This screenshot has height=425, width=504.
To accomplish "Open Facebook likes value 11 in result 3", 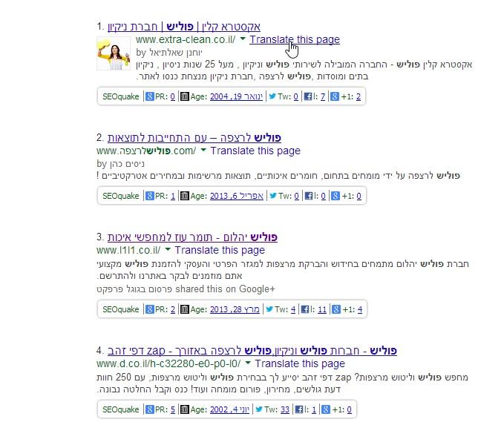I will pos(321,309).
